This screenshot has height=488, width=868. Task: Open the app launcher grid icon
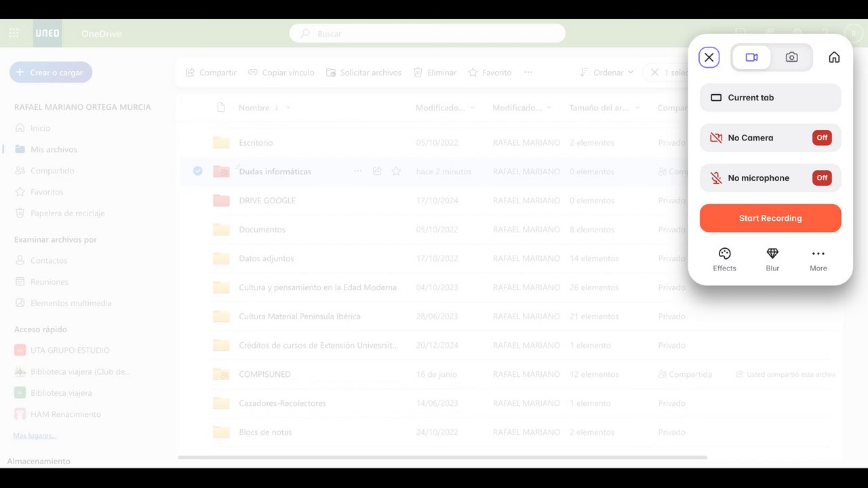tap(14, 33)
